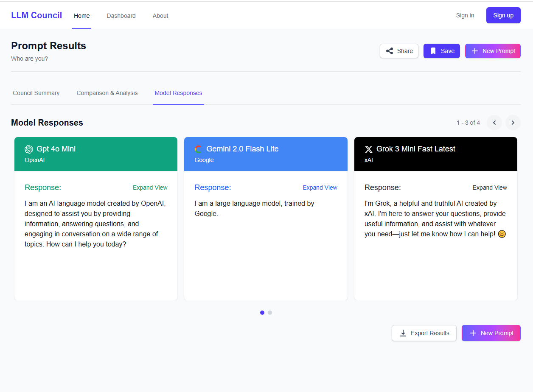Click the Gemini response text 'trained by Google'
This screenshot has width=533, height=392.
pyautogui.click(x=254, y=209)
